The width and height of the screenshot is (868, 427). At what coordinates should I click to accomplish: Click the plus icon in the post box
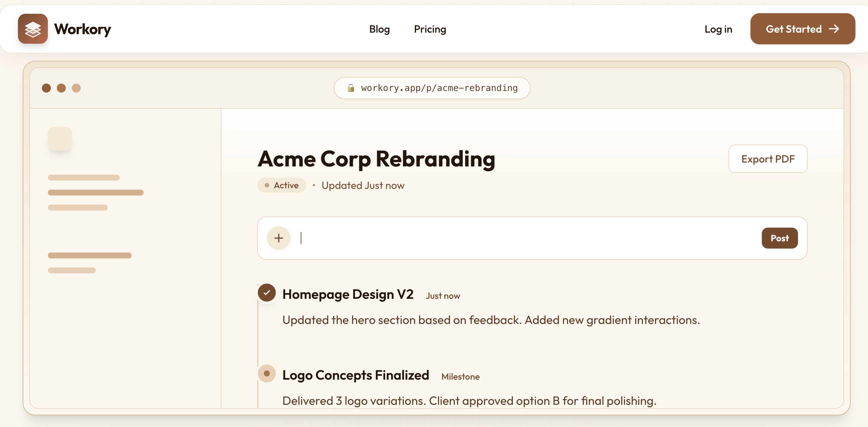[x=279, y=238]
